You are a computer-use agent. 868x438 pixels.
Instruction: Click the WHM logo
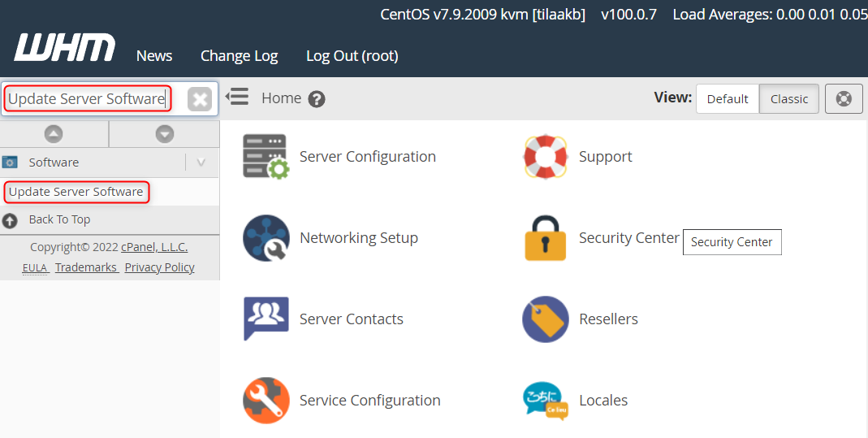pyautogui.click(x=65, y=48)
